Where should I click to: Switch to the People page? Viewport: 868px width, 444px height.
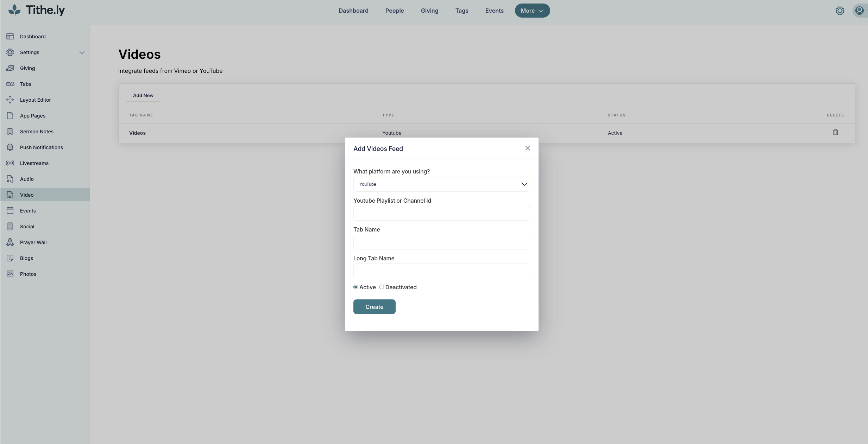pos(394,11)
